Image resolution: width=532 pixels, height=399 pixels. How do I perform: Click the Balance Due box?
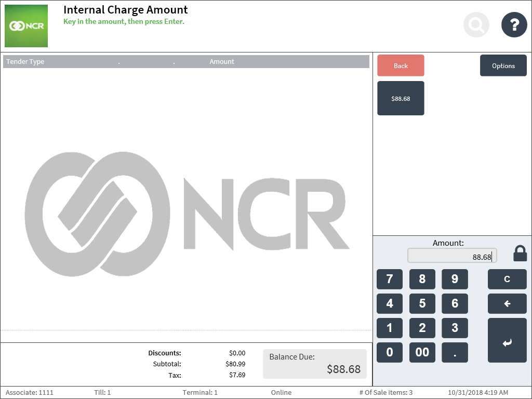[315, 364]
